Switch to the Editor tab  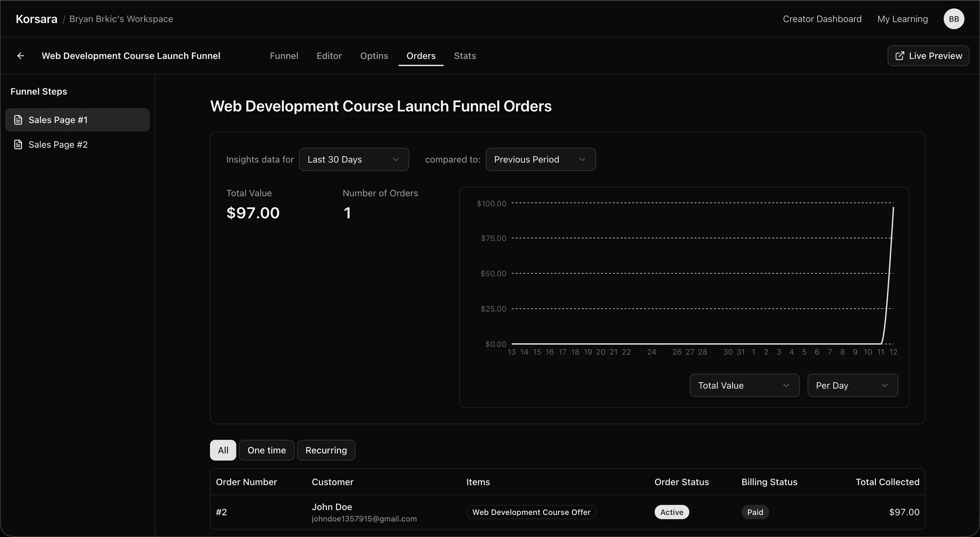[329, 56]
